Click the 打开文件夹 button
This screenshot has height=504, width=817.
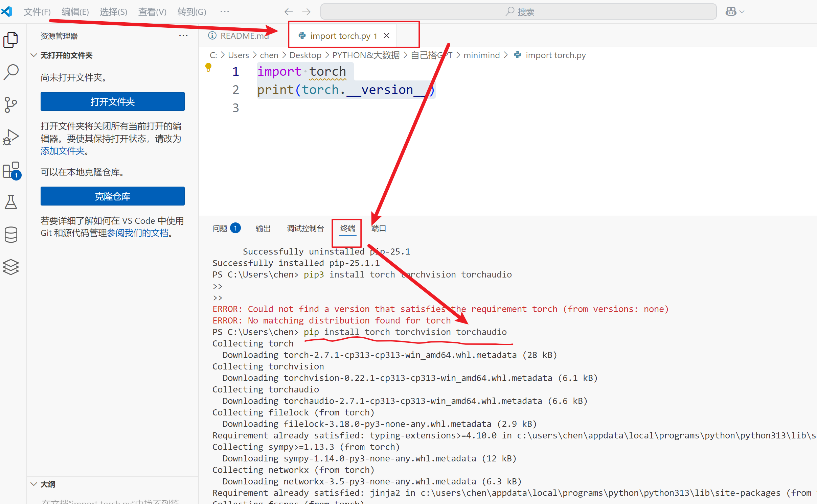click(x=112, y=101)
